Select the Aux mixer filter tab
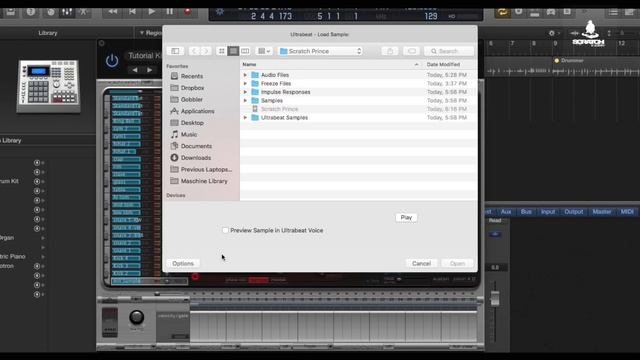Screen dimensions: 640x360 (x=506, y=211)
